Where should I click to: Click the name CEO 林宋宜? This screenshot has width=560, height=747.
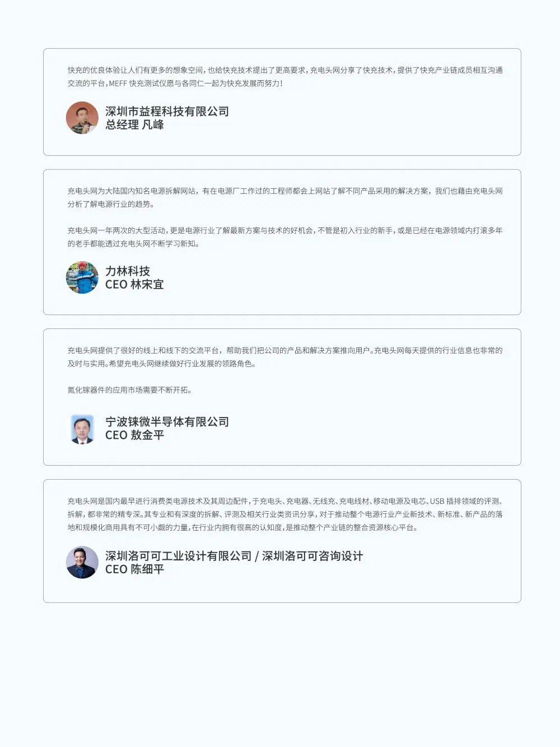coord(134,284)
